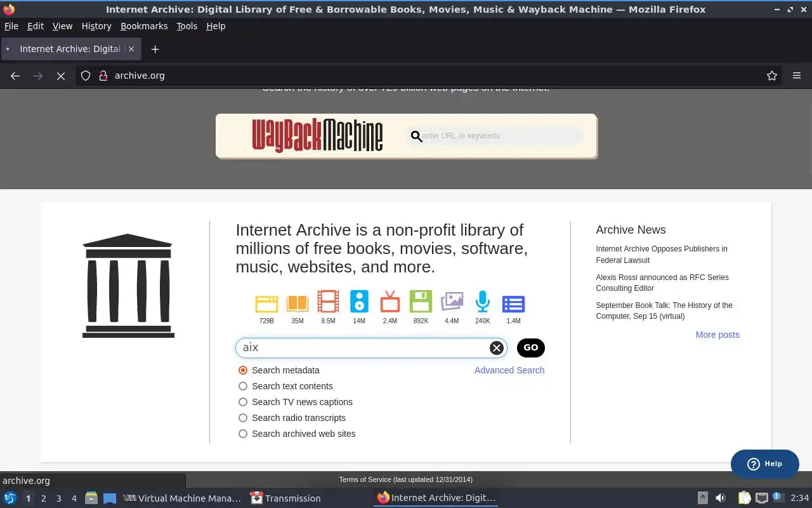Viewport: 812px width, 508px height.
Task: Click the padlock site info icon
Action: tap(103, 76)
